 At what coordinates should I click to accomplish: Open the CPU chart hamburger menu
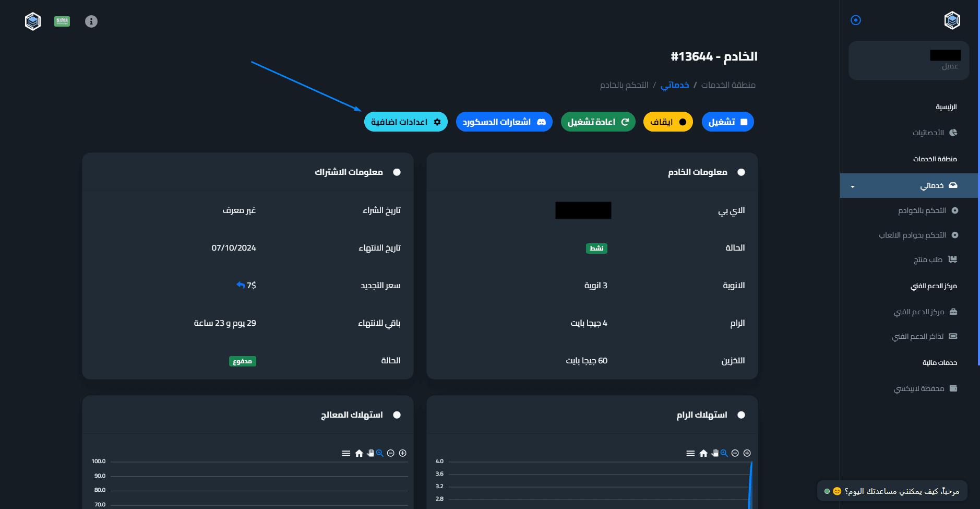(346, 453)
